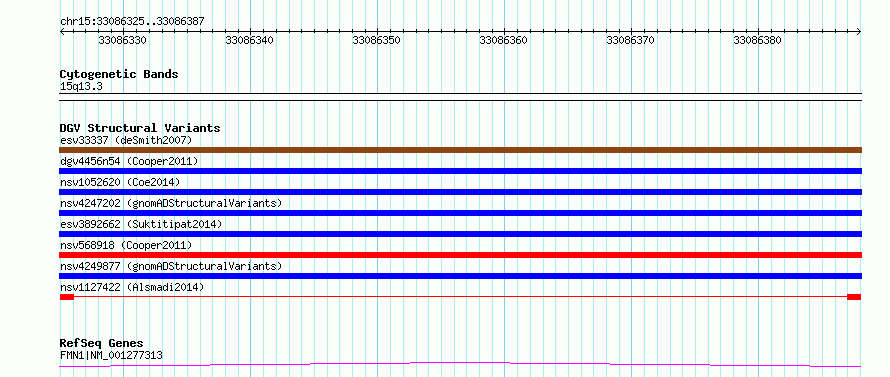Select the esv3892662 Suktitipat2014 blue bar
The height and width of the screenshot is (377, 890).
click(460, 234)
